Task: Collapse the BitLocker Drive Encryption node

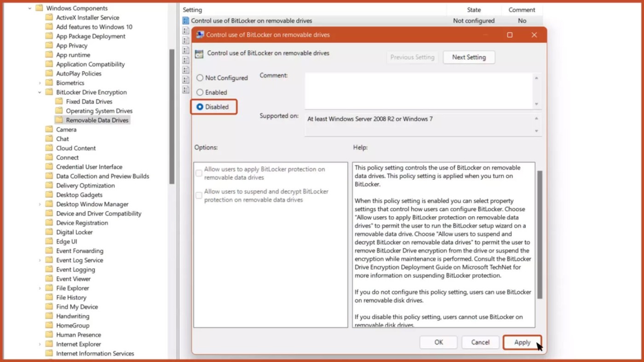Action: click(x=40, y=92)
